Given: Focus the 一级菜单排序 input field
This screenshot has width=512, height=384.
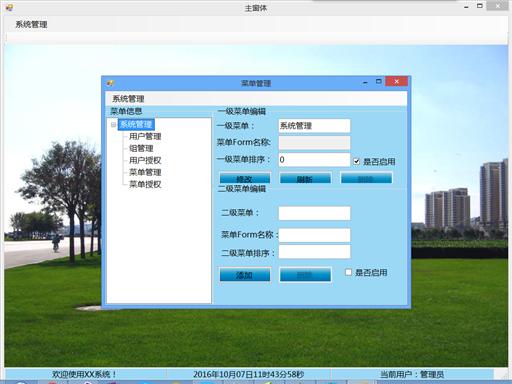Looking at the screenshot, I should tap(314, 160).
